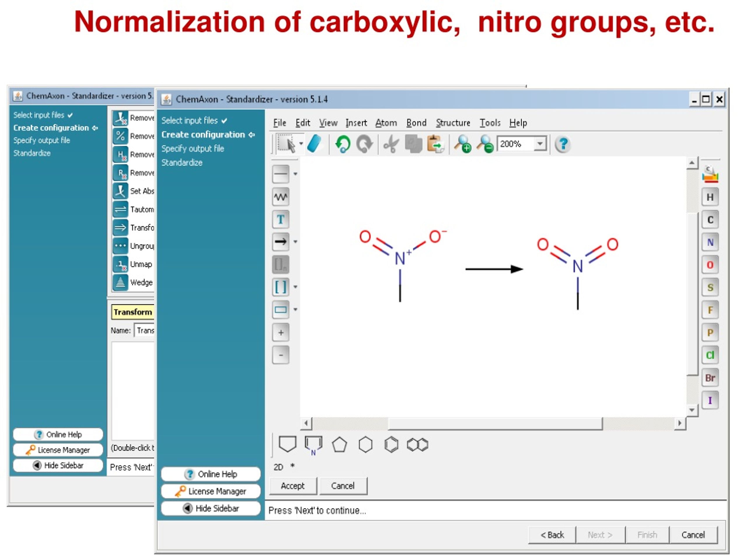The image size is (747, 560).
Task: Open the Structure menu
Action: pos(453,123)
